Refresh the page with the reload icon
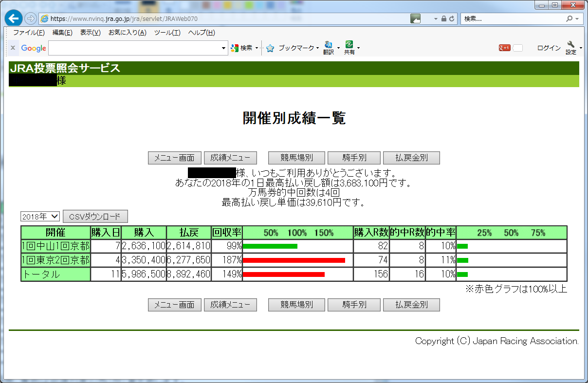This screenshot has height=383, width=588. pos(452,18)
